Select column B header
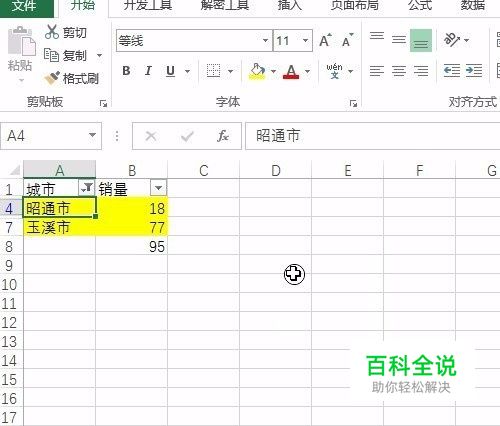The image size is (500, 426). [132, 170]
